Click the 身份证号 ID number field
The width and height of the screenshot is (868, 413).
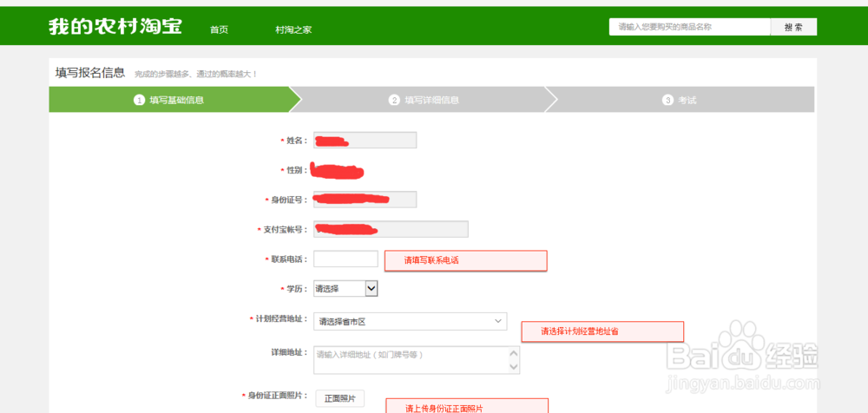click(365, 200)
